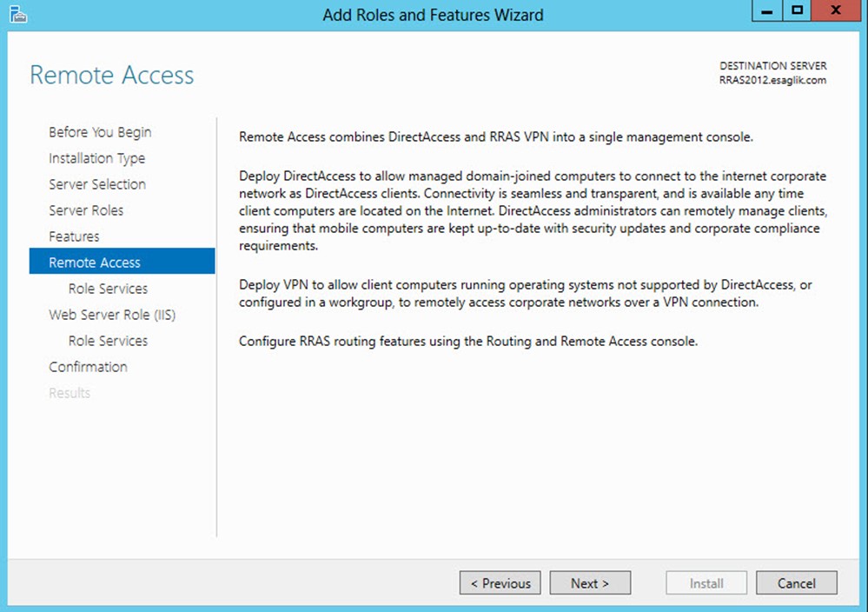The height and width of the screenshot is (612, 868).
Task: Click the greyed-out Results step
Action: pyautogui.click(x=70, y=393)
